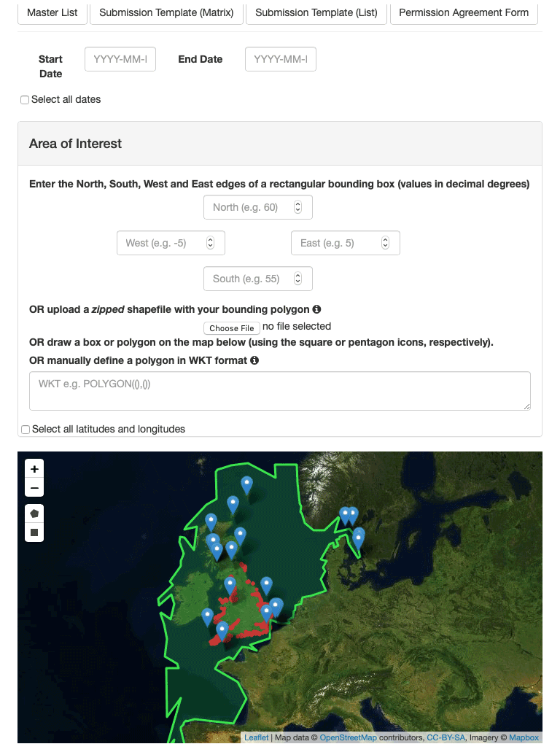Screen dimensions: 560x752
Task: Click the map zoom out minus button
Action: pyautogui.click(x=34, y=488)
